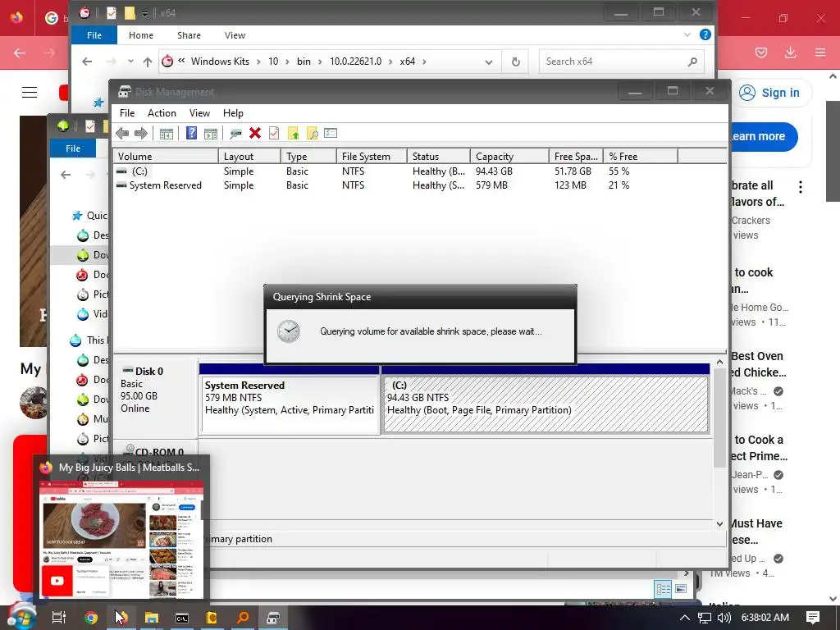Screen dimensions: 840x630
Task: Click the Pocket save icon in Firefox
Action: pos(760,52)
